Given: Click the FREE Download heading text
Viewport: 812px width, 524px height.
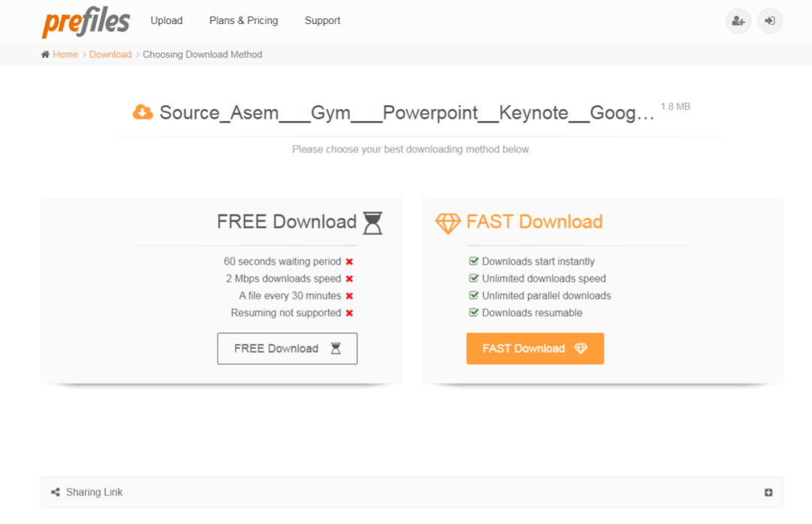Looking at the screenshot, I should coord(286,222).
